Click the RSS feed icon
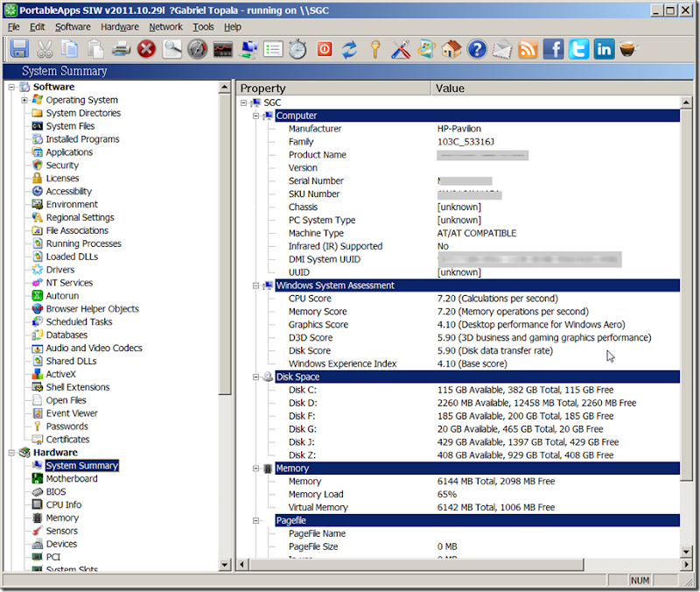 point(528,49)
